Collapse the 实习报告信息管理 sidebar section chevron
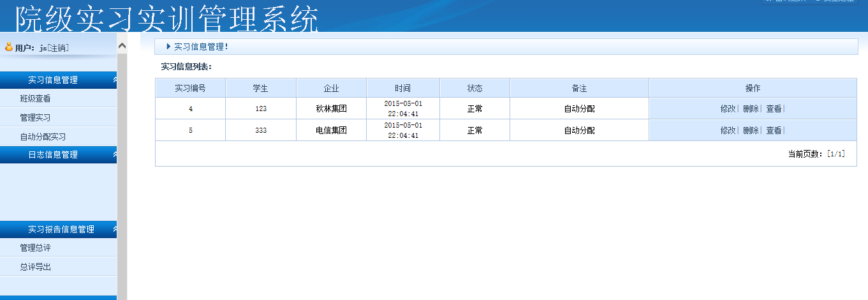 tap(114, 230)
